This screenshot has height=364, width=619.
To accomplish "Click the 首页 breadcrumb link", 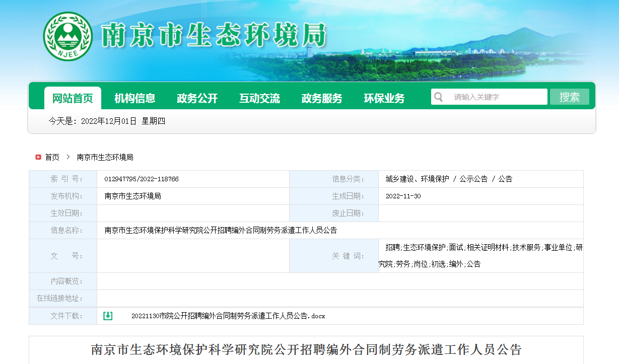I will 52,157.
